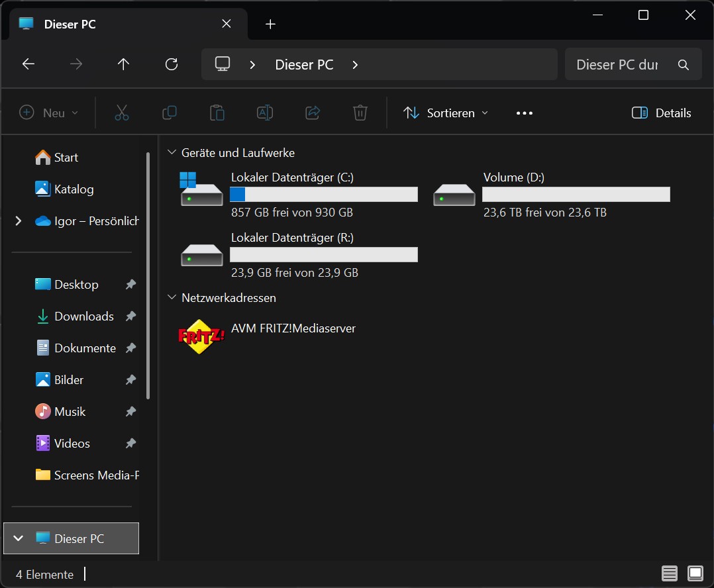The height and width of the screenshot is (588, 714).
Task: Open the See more three-dots menu
Action: (x=525, y=113)
